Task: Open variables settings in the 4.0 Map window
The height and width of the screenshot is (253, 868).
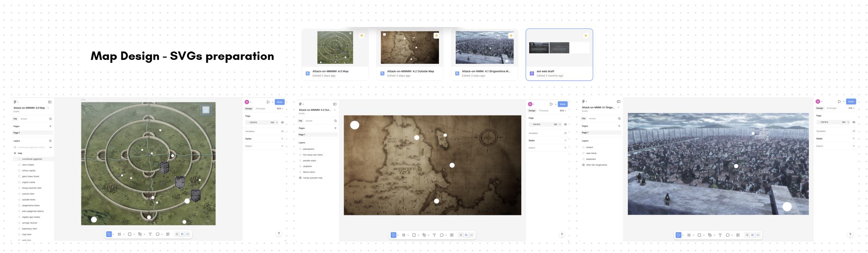Action: pyautogui.click(x=282, y=131)
